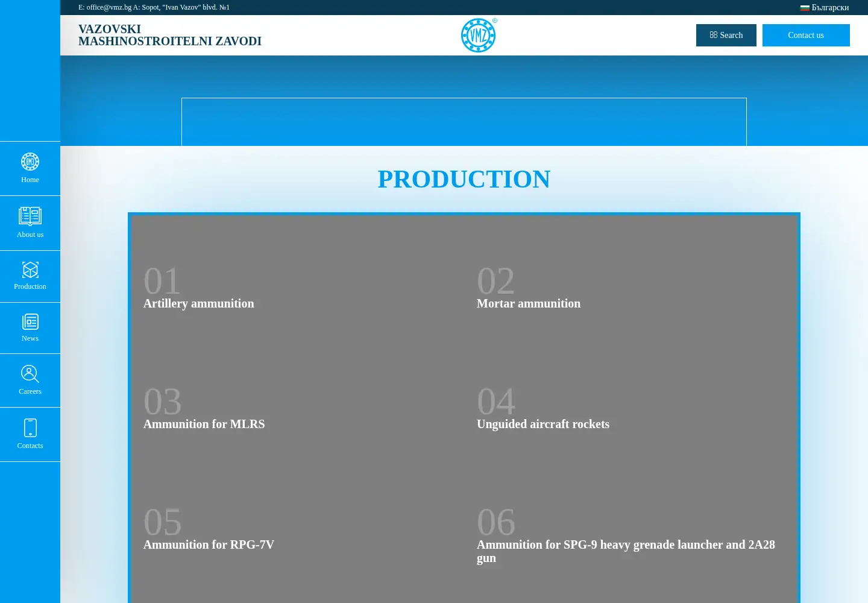Click Vazovski Mashinostroitelni Zavodi site title
Image resolution: width=868 pixels, height=603 pixels.
pos(170,35)
